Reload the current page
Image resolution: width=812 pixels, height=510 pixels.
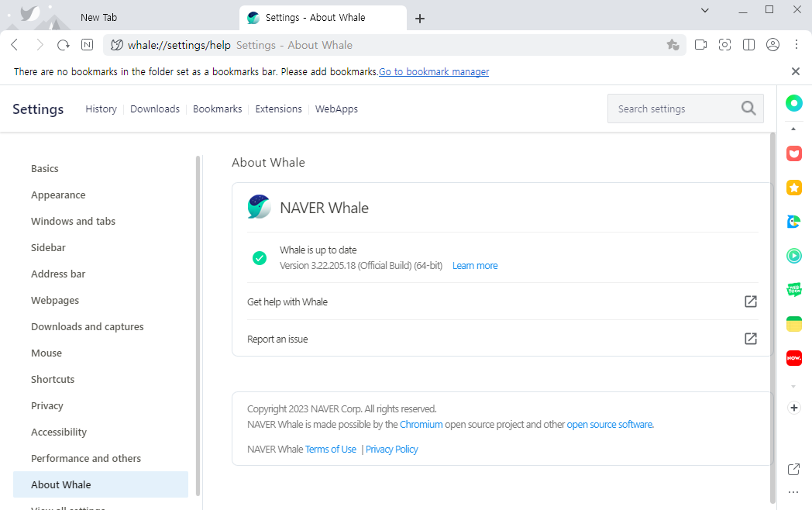pos(64,45)
